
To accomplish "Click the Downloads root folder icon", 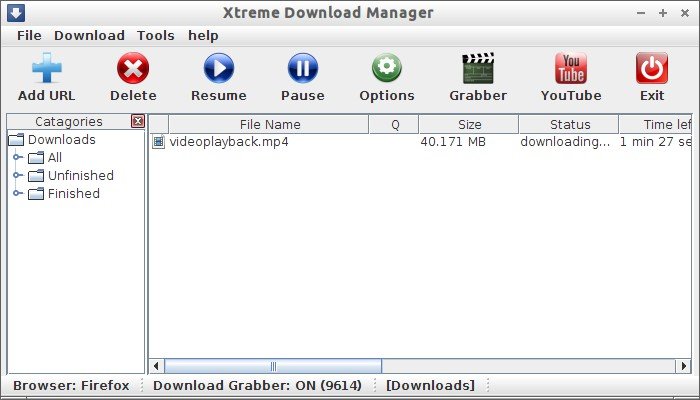I will (x=17, y=140).
